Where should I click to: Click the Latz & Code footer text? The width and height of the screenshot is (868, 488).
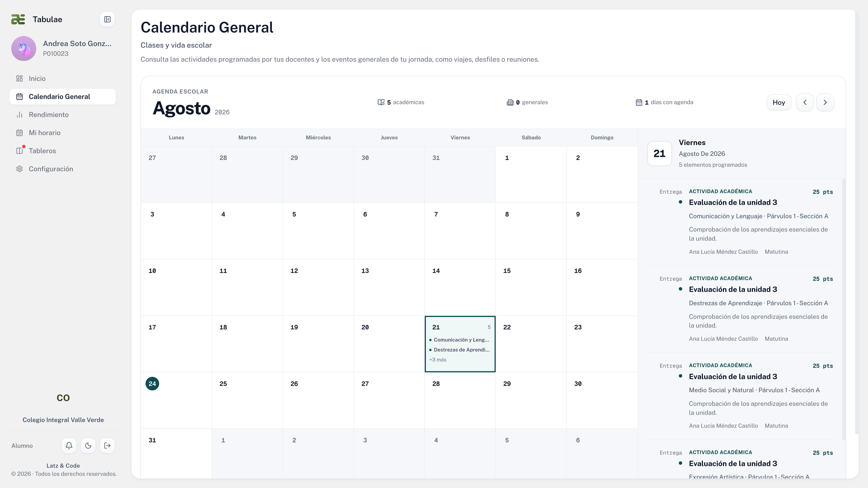[63, 466]
